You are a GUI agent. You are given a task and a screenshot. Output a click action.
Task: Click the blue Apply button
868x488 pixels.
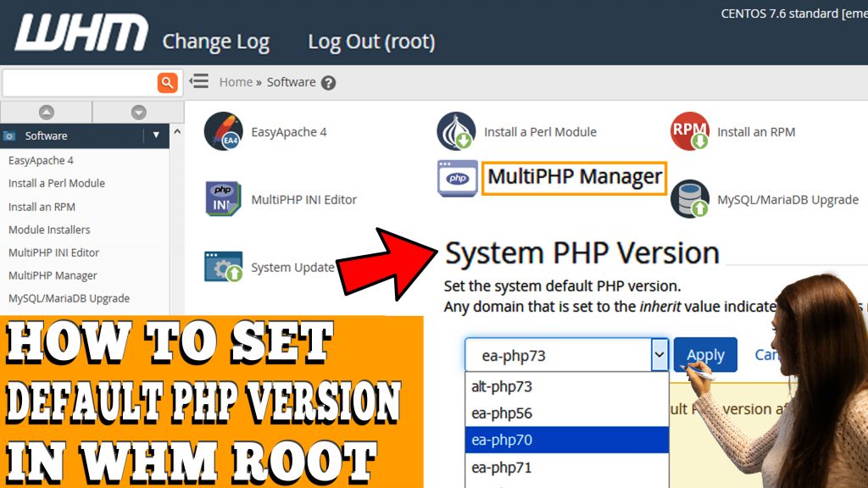705,354
